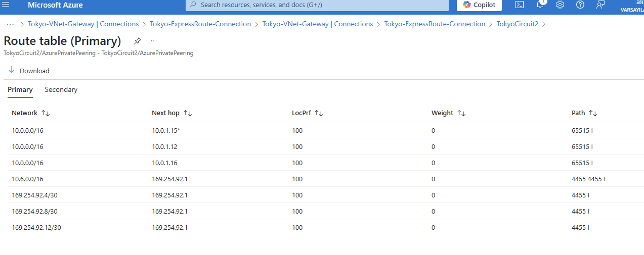This screenshot has width=644, height=255.
Task: Select the 169.254.92.4/30 network cell
Action: click(x=34, y=195)
